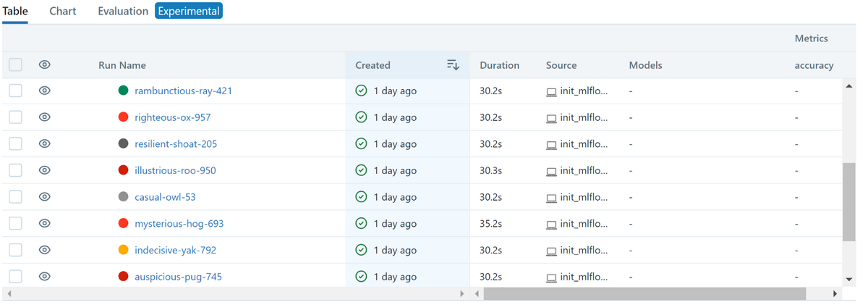Viewport: 868px width, 305px height.
Task: Click laptop source icon in indecisive-yak-792 row
Action: click(551, 251)
